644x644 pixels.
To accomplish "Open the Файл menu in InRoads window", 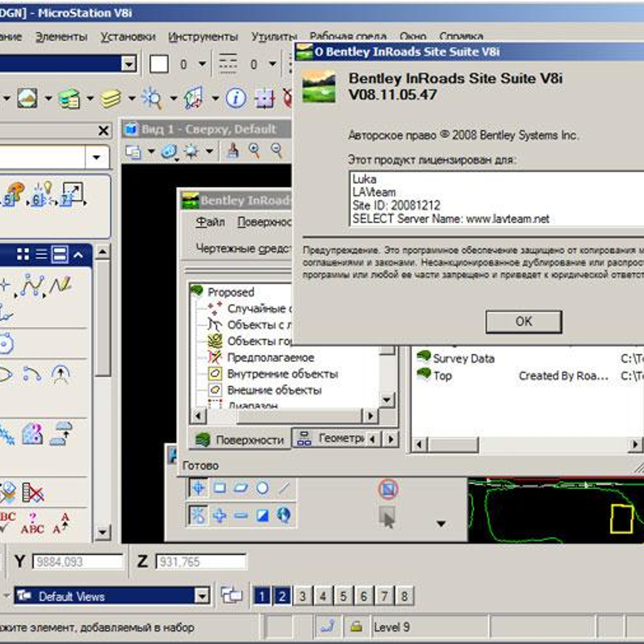I will pos(210,222).
